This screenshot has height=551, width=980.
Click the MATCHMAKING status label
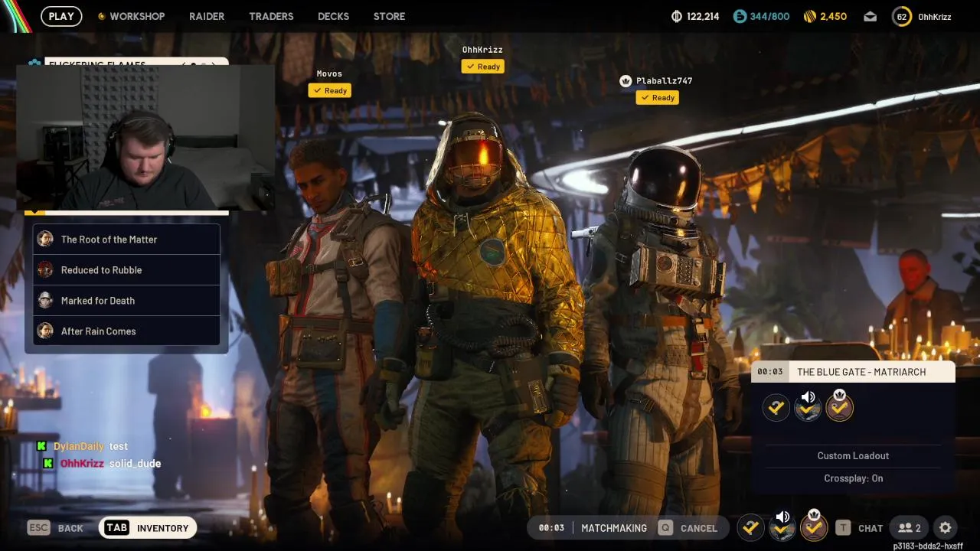click(x=614, y=528)
